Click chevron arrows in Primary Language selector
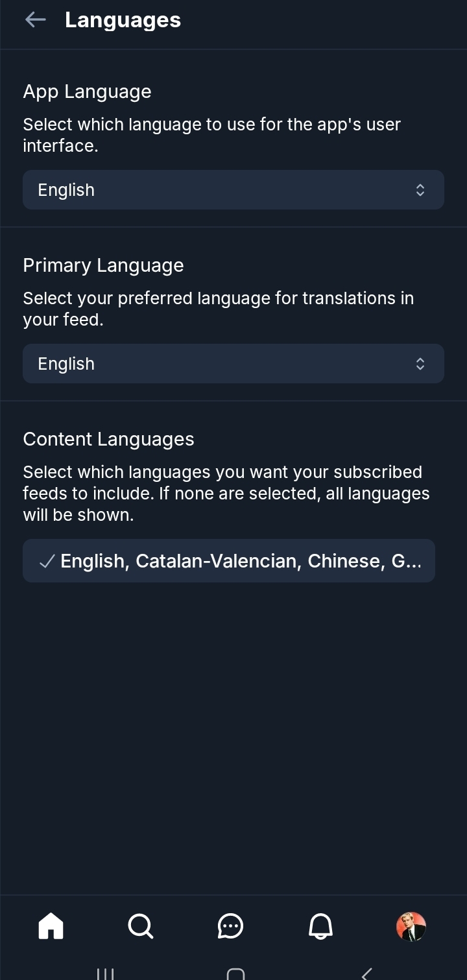Viewport: 467px width, 980px height. [420, 364]
